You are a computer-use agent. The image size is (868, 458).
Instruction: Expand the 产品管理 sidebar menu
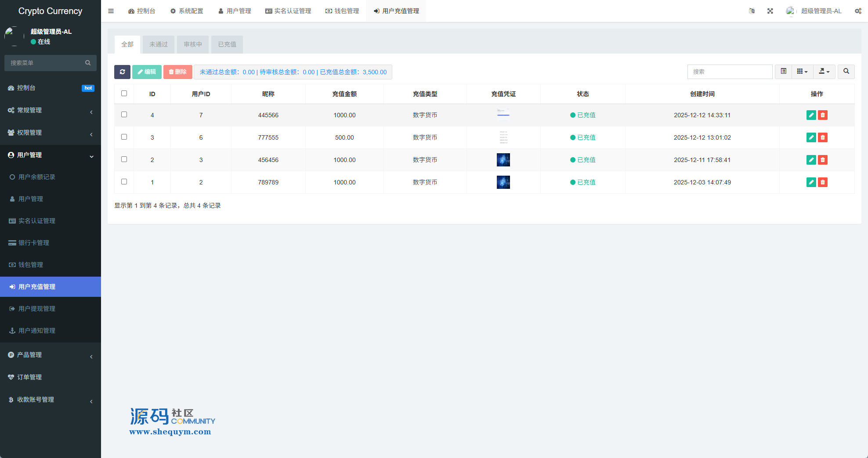[51, 355]
